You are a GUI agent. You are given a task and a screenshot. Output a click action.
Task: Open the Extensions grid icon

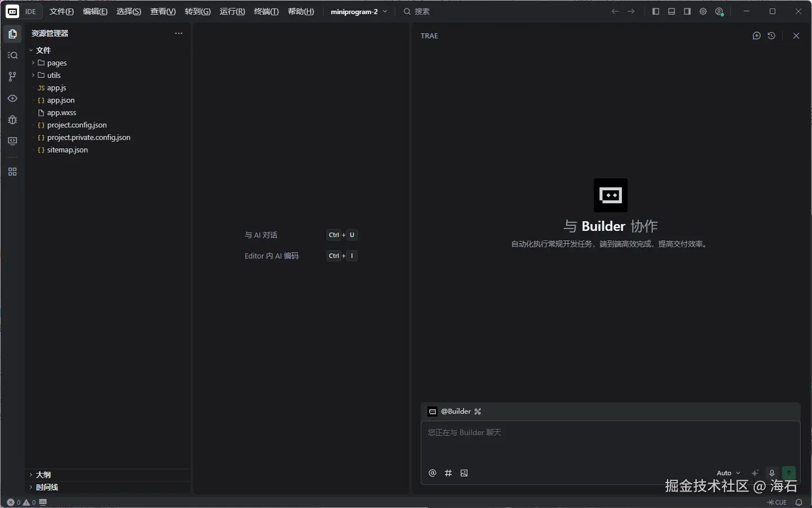(12, 172)
